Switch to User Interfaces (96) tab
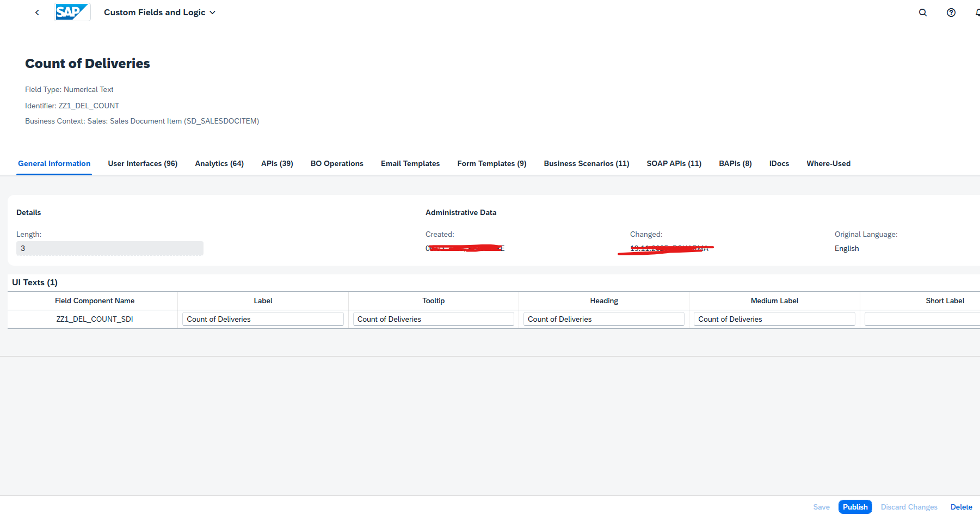980x515 pixels. [143, 163]
